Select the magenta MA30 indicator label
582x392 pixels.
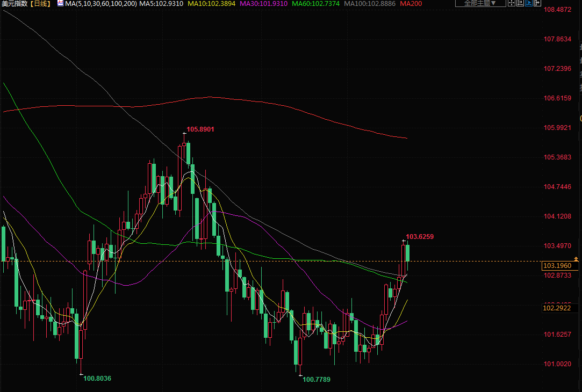coord(263,4)
